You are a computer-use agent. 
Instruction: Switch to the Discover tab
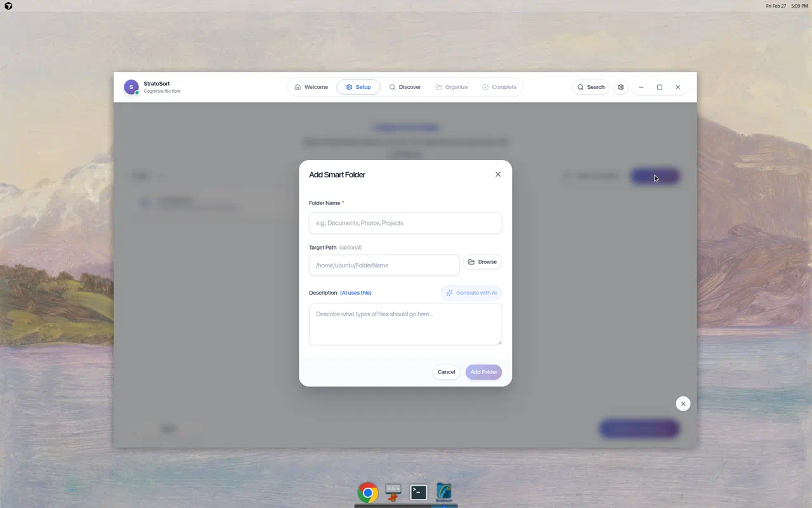coord(405,87)
